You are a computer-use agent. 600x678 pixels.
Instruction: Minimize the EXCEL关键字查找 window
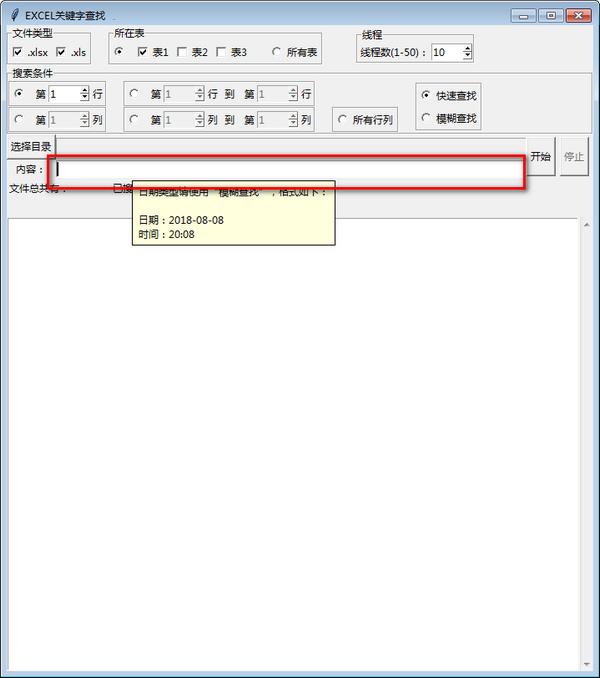(523, 16)
